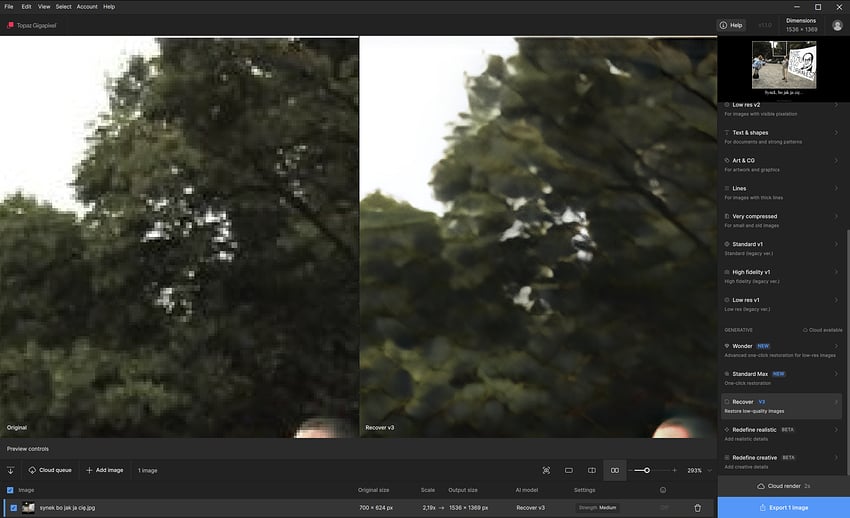Open the File menu
The height and width of the screenshot is (518, 850).
click(9, 6)
